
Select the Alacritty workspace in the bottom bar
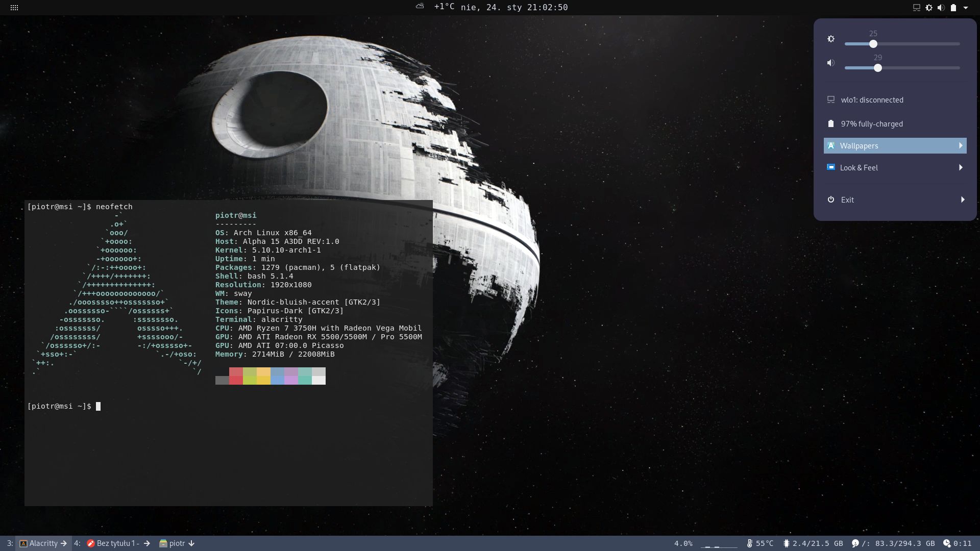pos(43,543)
